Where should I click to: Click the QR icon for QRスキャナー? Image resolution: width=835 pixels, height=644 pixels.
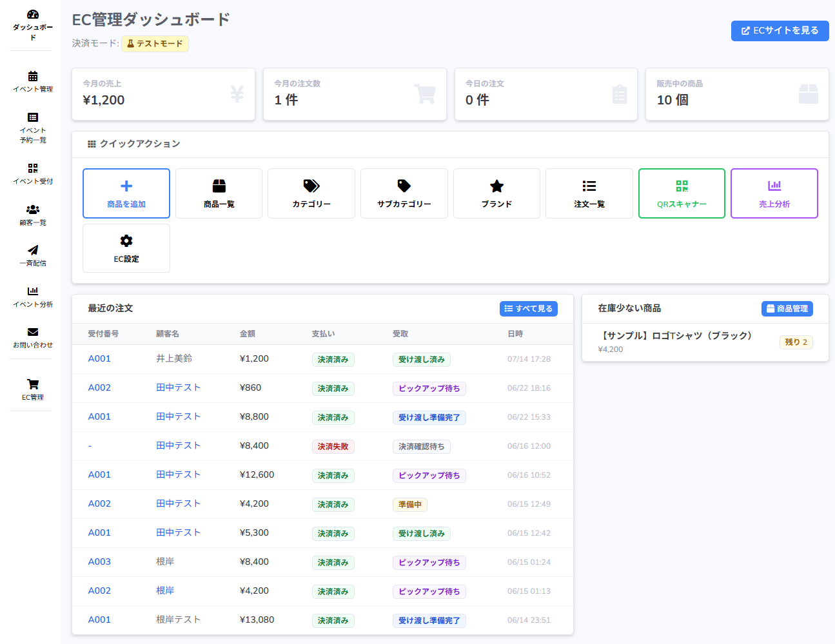click(682, 186)
